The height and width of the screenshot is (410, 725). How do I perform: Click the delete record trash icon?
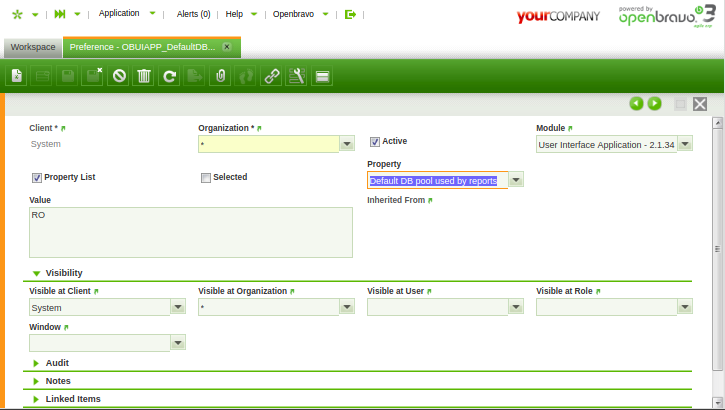[144, 76]
